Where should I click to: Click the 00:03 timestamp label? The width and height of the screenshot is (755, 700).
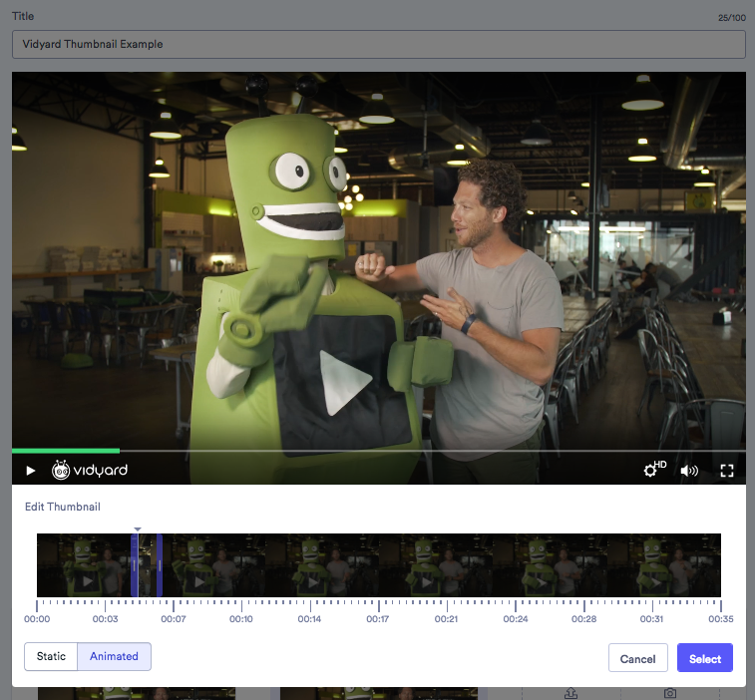105,618
